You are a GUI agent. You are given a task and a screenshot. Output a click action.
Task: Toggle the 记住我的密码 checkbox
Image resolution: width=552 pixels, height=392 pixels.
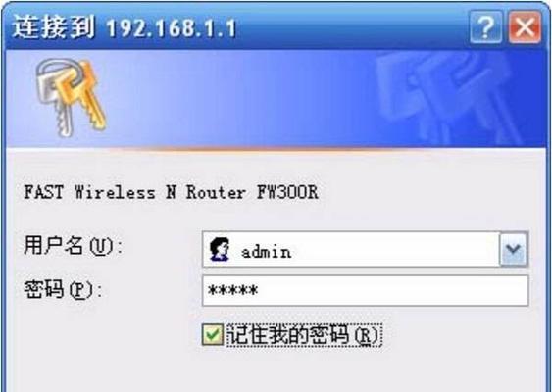213,334
